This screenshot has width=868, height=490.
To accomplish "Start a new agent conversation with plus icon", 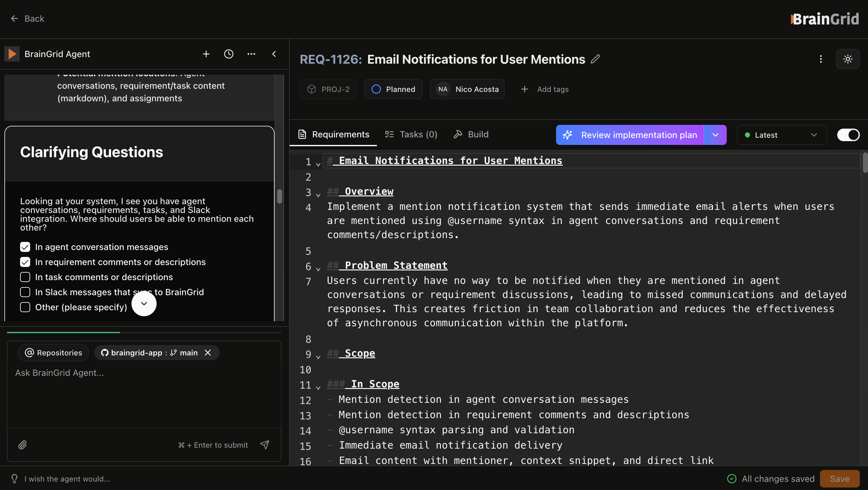I will pyautogui.click(x=206, y=54).
